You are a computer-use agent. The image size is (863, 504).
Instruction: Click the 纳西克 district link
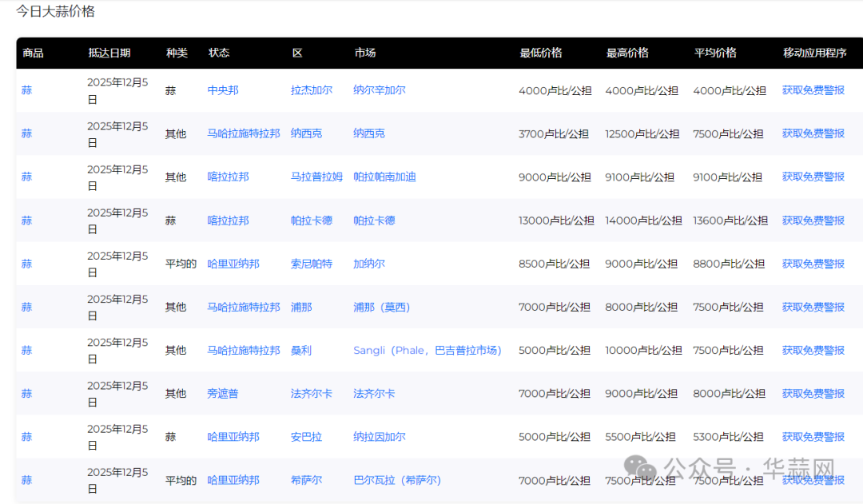point(307,133)
